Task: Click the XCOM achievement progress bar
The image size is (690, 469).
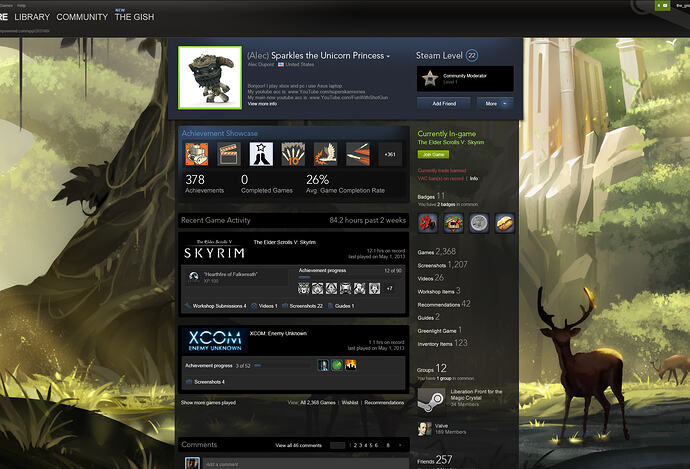Action: 283,366
